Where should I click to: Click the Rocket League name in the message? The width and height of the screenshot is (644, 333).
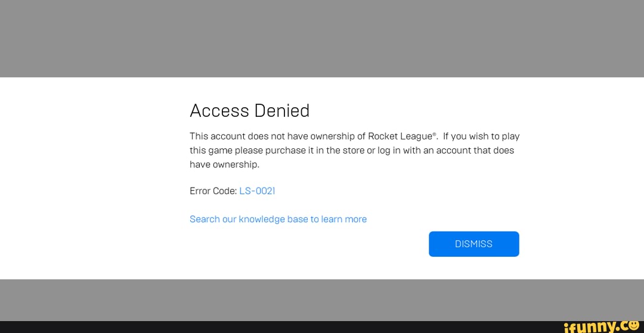[400, 136]
